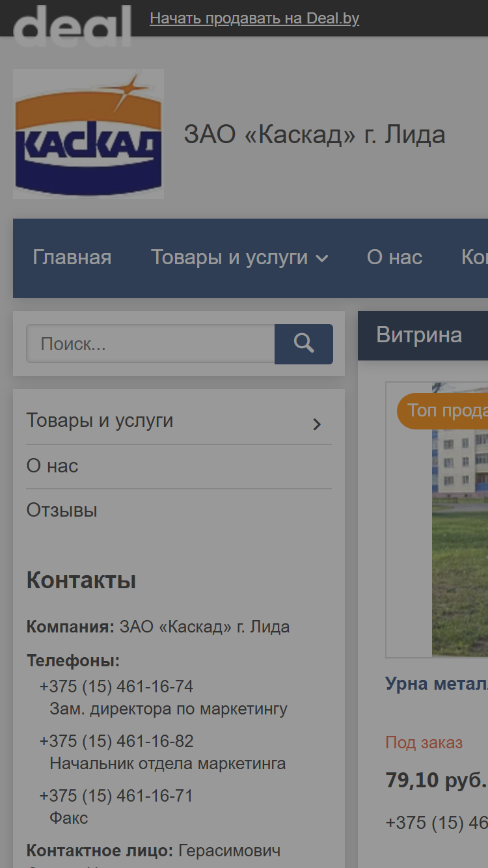The height and width of the screenshot is (868, 488).
Task: Click the search magnifier icon button
Action: pyautogui.click(x=304, y=344)
